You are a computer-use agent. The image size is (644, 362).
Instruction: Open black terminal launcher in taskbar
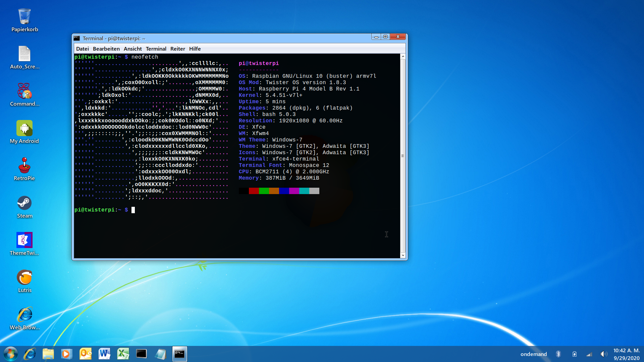[x=142, y=354]
